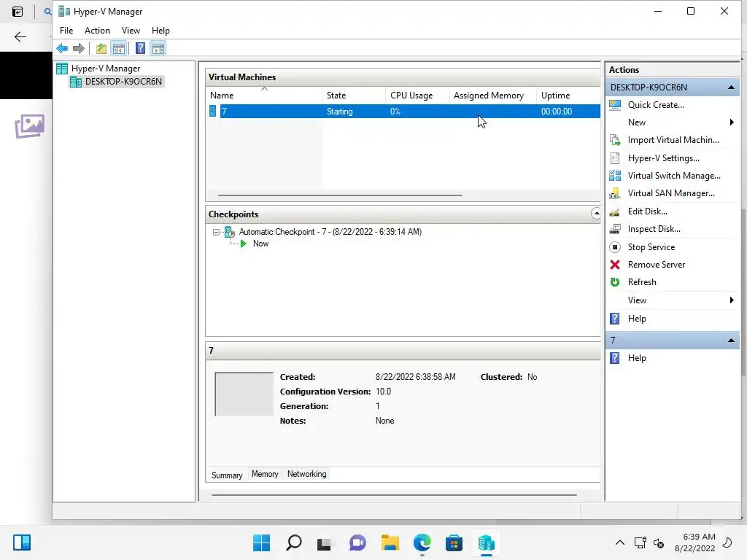Viewport: 747px width, 560px height.
Task: Click Quick Create... action link
Action: pyautogui.click(x=656, y=105)
